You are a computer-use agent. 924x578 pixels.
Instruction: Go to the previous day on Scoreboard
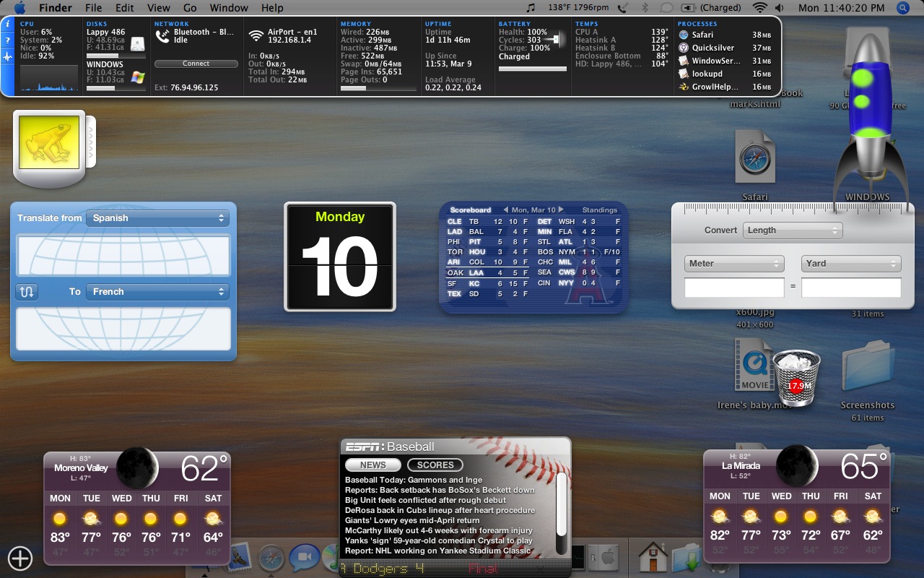[x=505, y=210]
